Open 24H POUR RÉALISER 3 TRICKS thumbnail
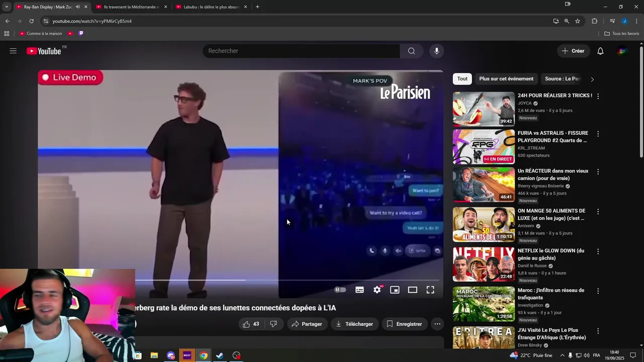Screen dimensions: 644x362 (x=484, y=109)
